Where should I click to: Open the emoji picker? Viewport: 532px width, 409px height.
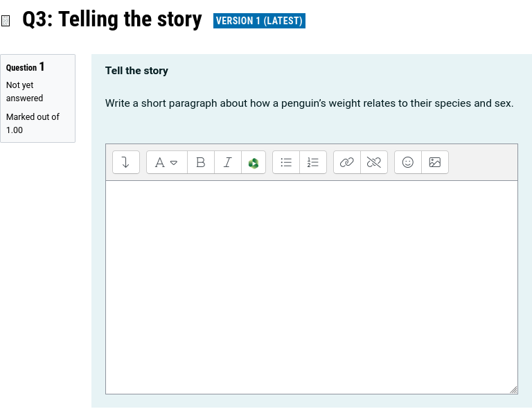pos(408,162)
